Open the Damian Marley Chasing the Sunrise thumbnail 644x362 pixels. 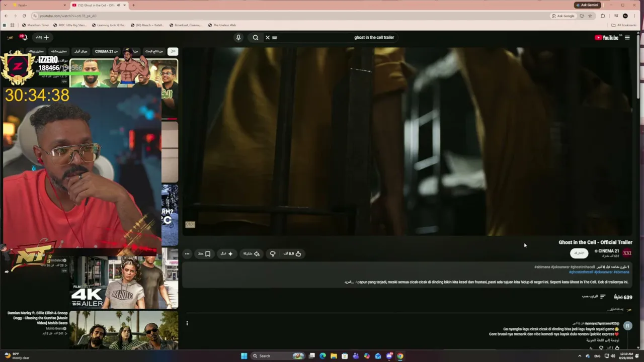[124, 330]
